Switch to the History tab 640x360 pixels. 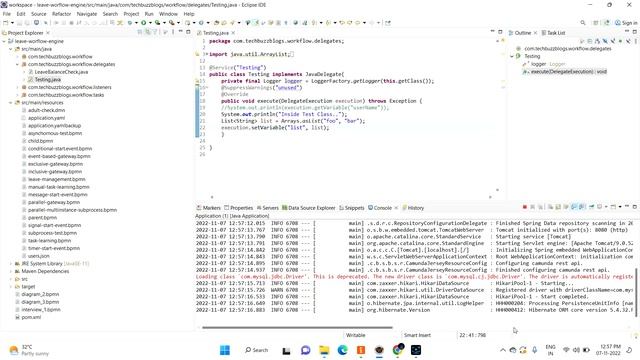pos(413,208)
